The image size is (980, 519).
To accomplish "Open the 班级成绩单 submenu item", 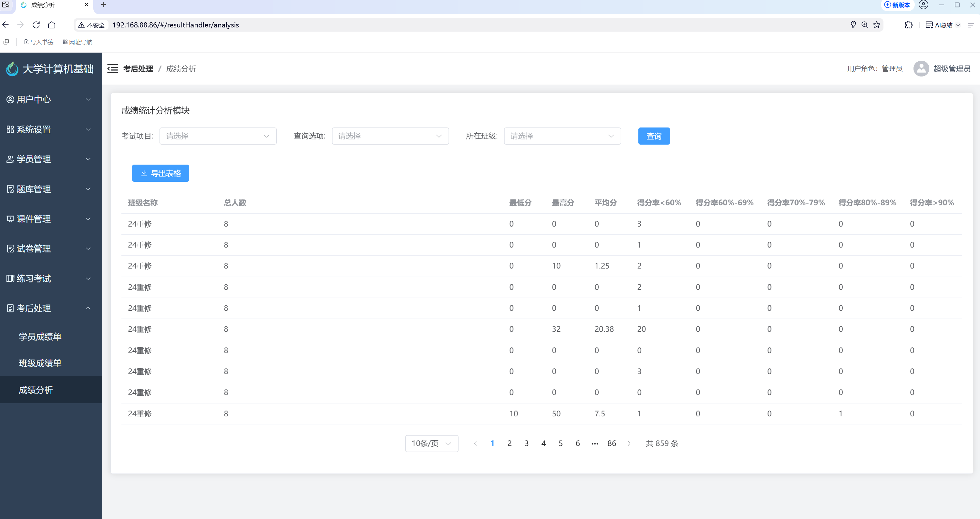I will tap(40, 363).
